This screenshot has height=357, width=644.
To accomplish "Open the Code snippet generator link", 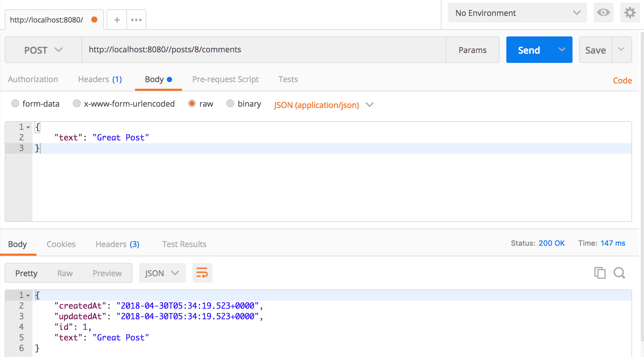I will coord(622,80).
